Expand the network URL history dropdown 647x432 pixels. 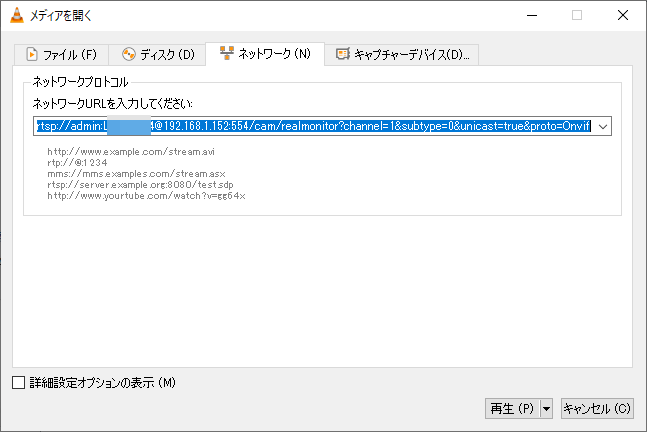(x=603, y=126)
